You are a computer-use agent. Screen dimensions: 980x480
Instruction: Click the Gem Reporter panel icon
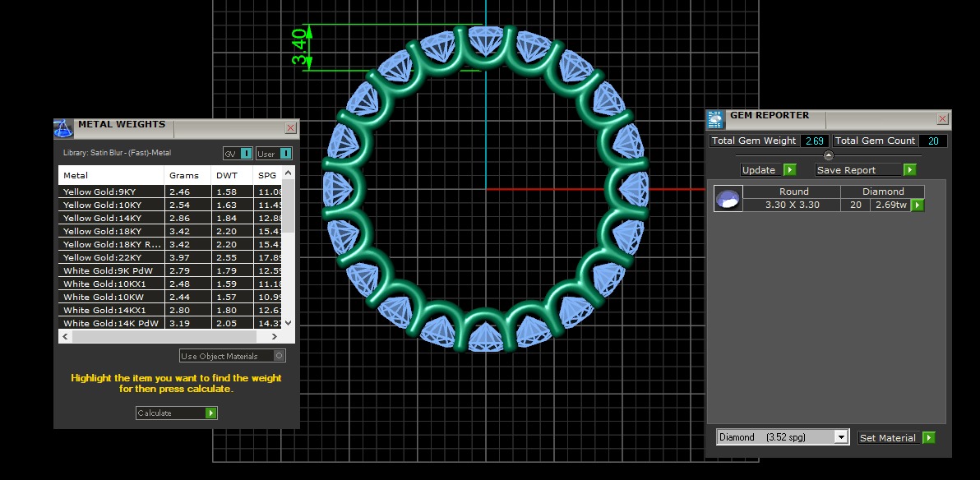point(715,119)
